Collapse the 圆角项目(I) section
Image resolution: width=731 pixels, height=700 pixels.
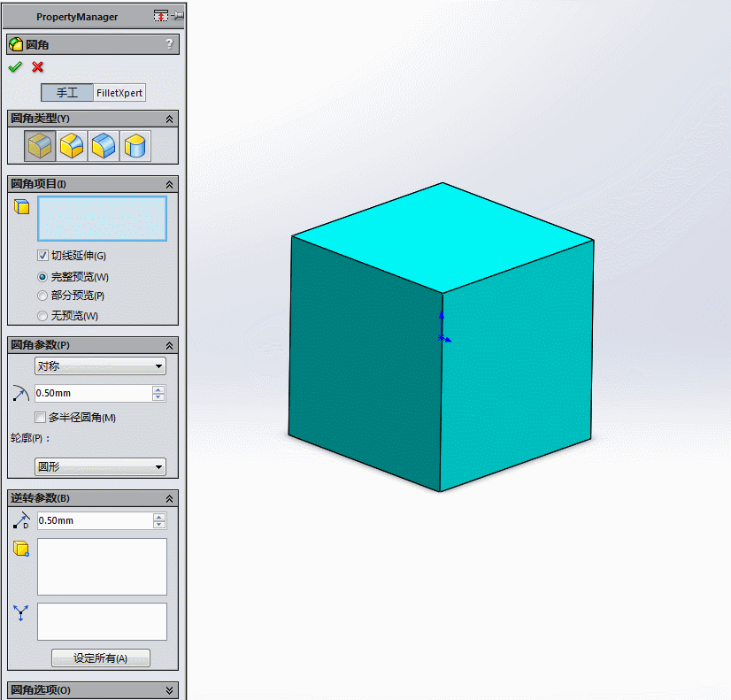(x=169, y=184)
